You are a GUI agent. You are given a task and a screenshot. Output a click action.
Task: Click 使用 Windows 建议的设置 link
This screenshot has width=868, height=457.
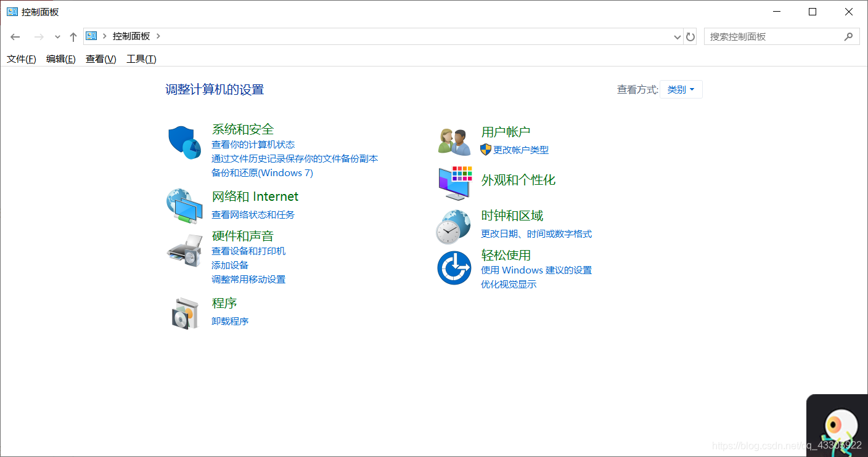(x=536, y=270)
